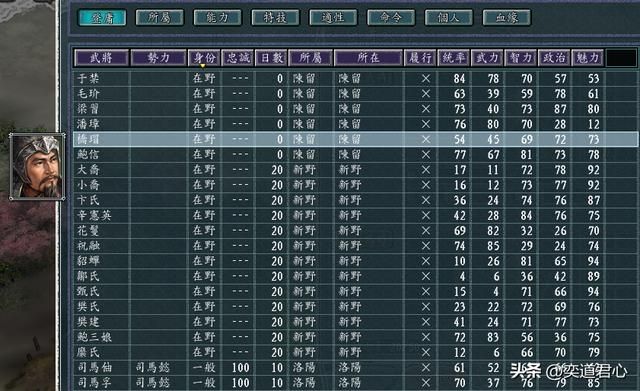Select officer 甄氏 row
Screen dimensions: 640x391
point(355,291)
